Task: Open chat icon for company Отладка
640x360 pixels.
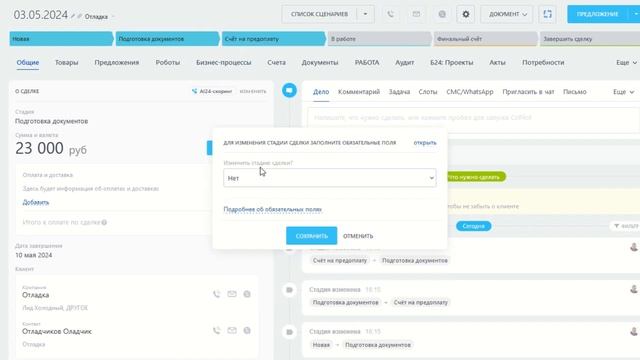Action: [x=247, y=294]
